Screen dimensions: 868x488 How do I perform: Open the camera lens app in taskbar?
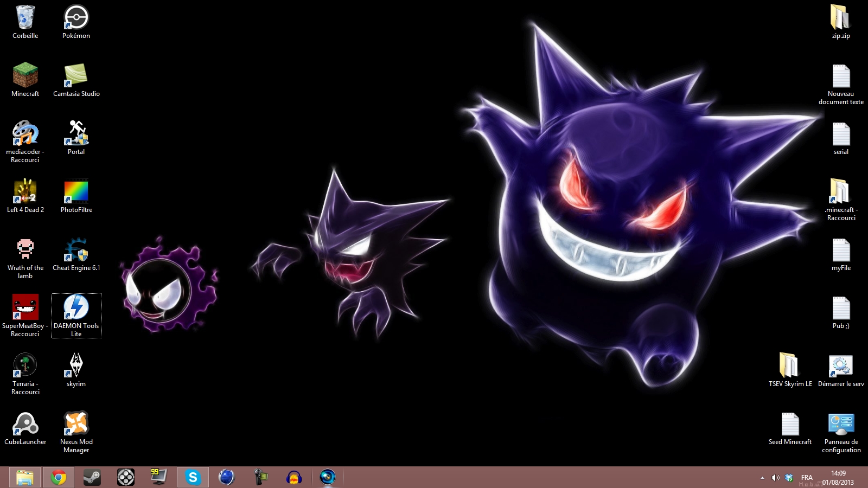(x=328, y=477)
